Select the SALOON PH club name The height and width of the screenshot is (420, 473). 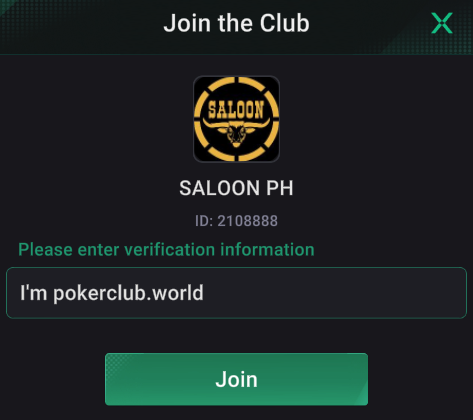236,188
